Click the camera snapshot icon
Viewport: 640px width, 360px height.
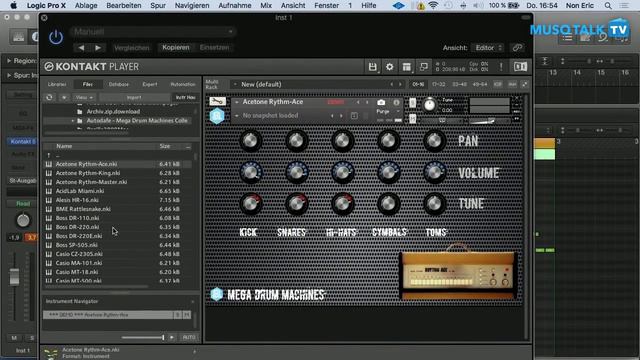tap(381, 102)
